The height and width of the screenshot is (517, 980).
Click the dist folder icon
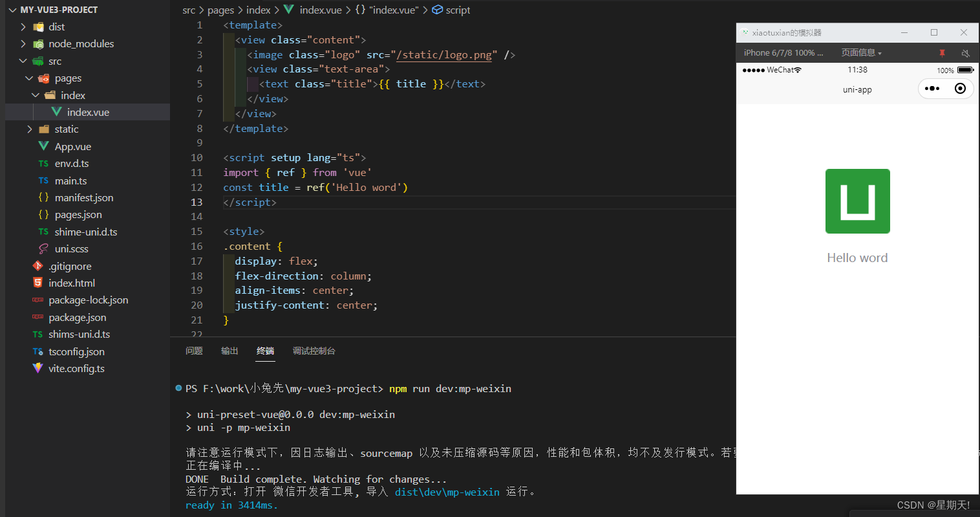click(x=38, y=27)
